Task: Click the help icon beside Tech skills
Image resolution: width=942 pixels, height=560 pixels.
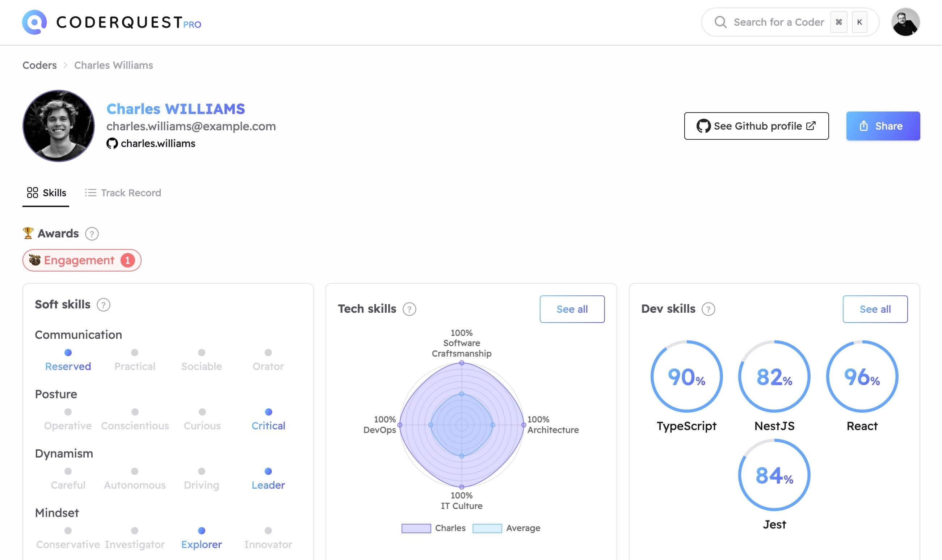Action: click(x=409, y=309)
